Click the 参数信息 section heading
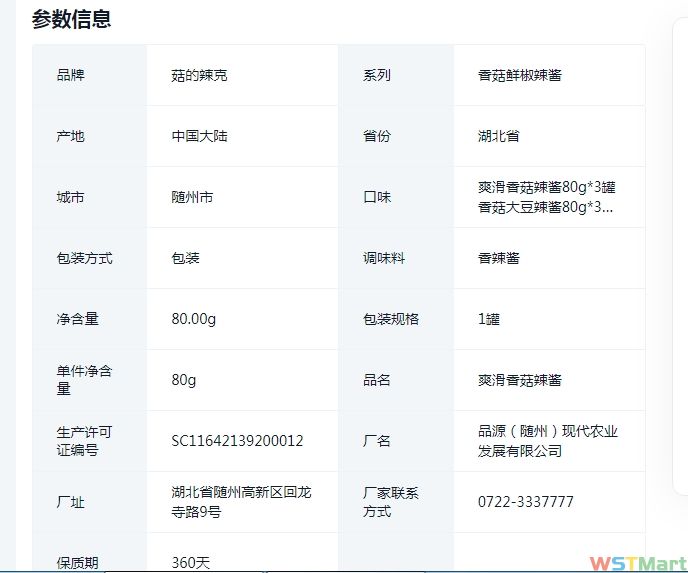Image resolution: width=688 pixels, height=573 pixels. [x=71, y=19]
